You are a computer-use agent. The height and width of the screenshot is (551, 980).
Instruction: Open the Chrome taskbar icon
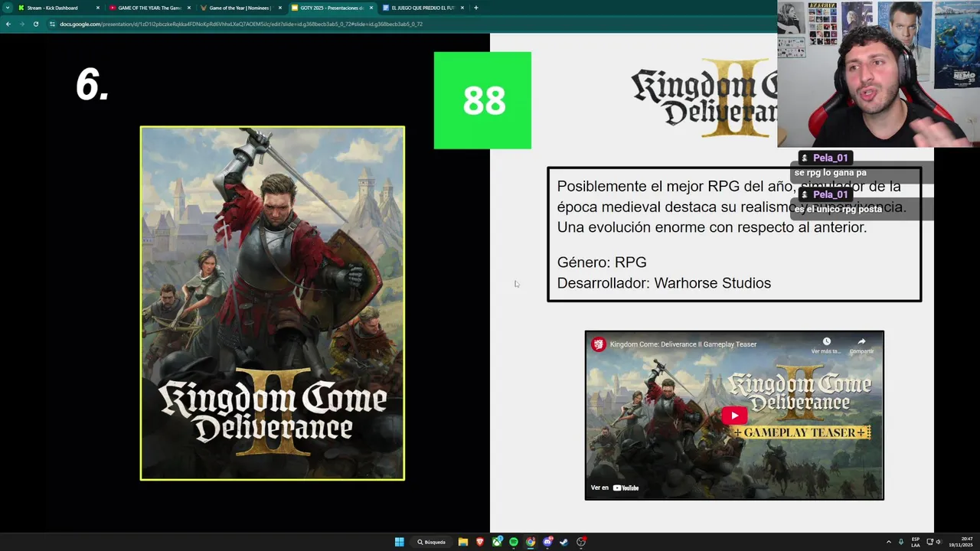point(531,542)
